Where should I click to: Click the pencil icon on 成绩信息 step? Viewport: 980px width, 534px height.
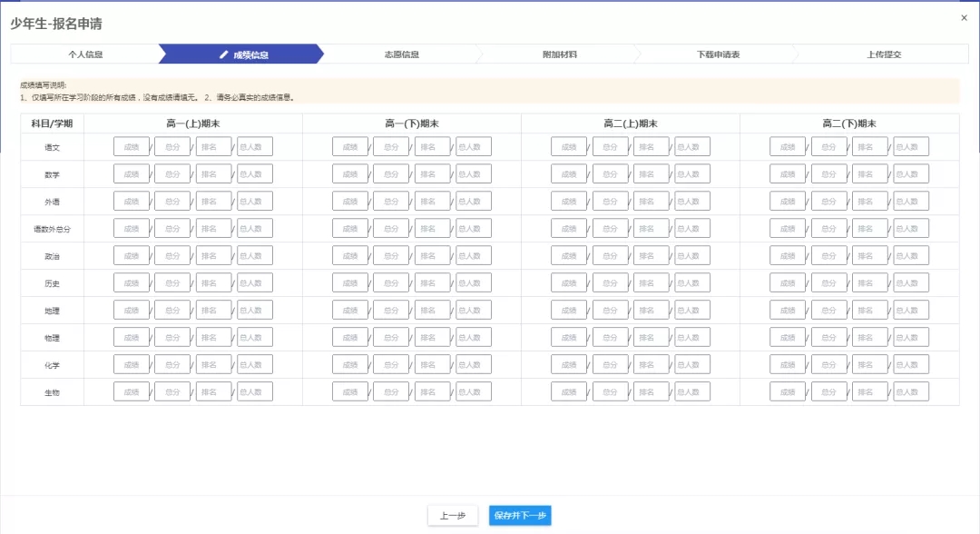coord(224,54)
